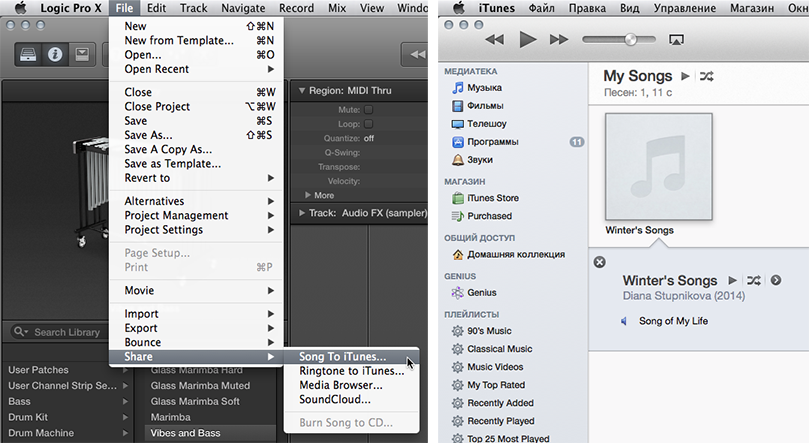Click the iTunes previous track button
The height and width of the screenshot is (443, 809).
point(494,40)
